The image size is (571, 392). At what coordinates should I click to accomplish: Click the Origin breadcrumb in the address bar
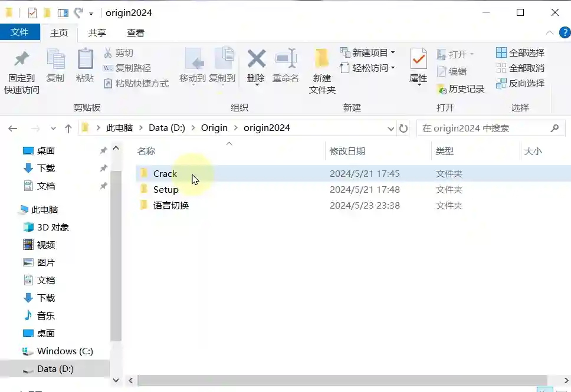pos(214,128)
